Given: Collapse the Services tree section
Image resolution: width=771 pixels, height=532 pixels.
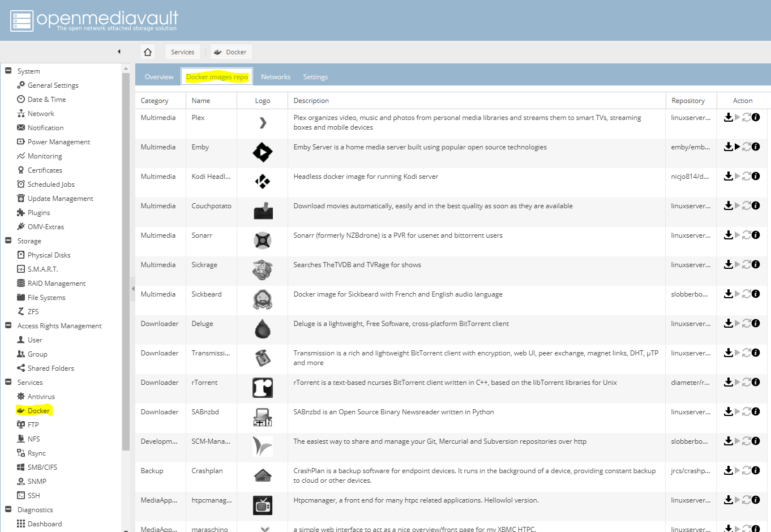Looking at the screenshot, I should [x=8, y=382].
